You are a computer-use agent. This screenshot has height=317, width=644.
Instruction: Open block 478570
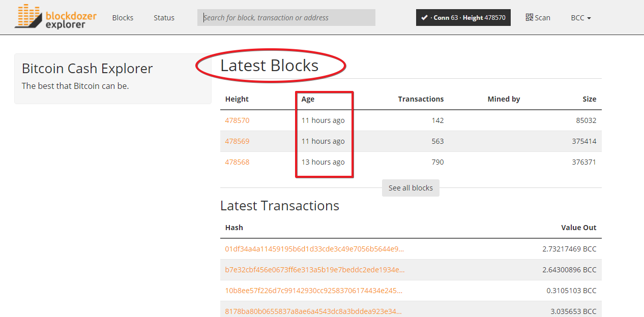point(237,120)
